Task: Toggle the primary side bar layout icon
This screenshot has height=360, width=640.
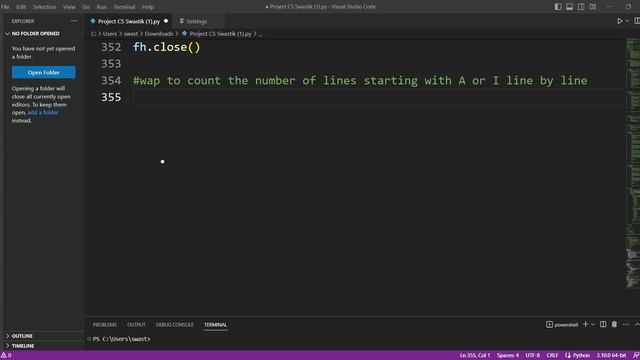Action: 558,7
